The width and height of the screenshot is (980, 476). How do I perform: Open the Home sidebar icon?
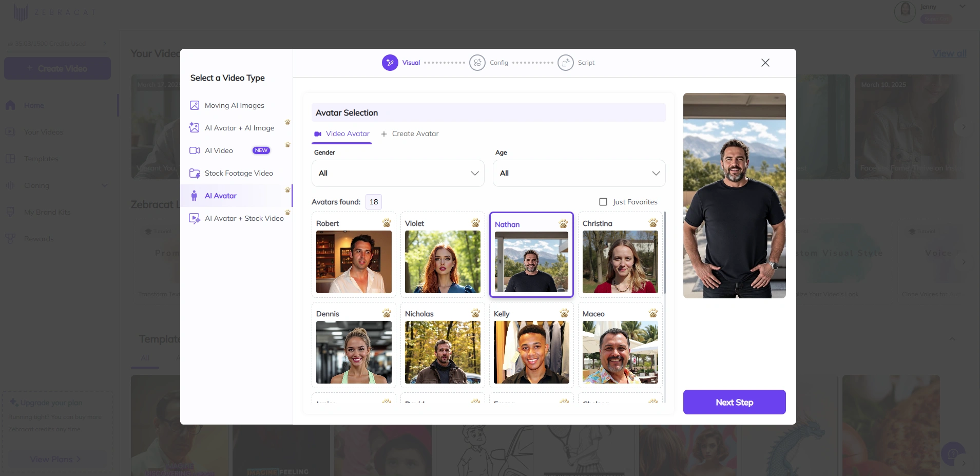pyautogui.click(x=10, y=105)
